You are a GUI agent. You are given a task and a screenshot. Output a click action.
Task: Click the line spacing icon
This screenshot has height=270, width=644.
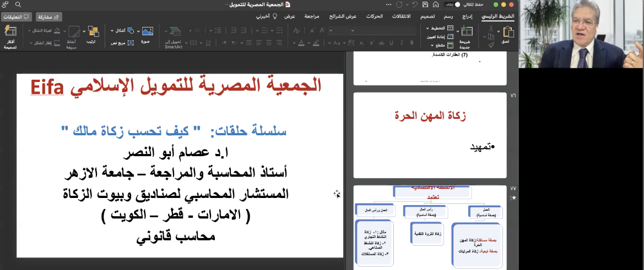(x=218, y=31)
